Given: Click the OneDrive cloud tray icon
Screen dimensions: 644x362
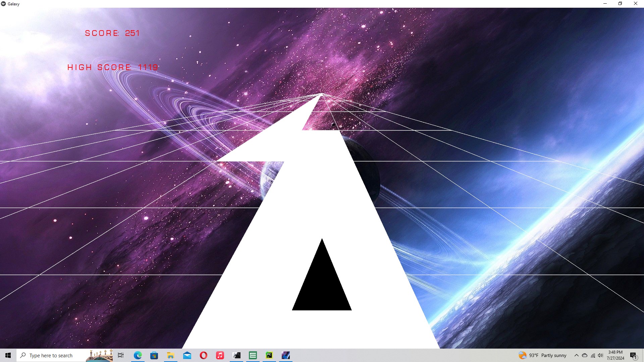Looking at the screenshot, I should pos(585,355).
